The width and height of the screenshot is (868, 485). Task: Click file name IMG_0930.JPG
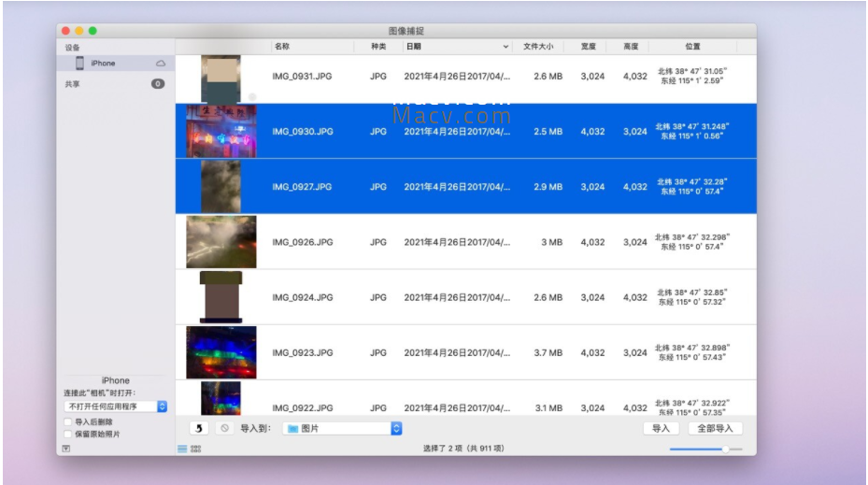pyautogui.click(x=302, y=132)
